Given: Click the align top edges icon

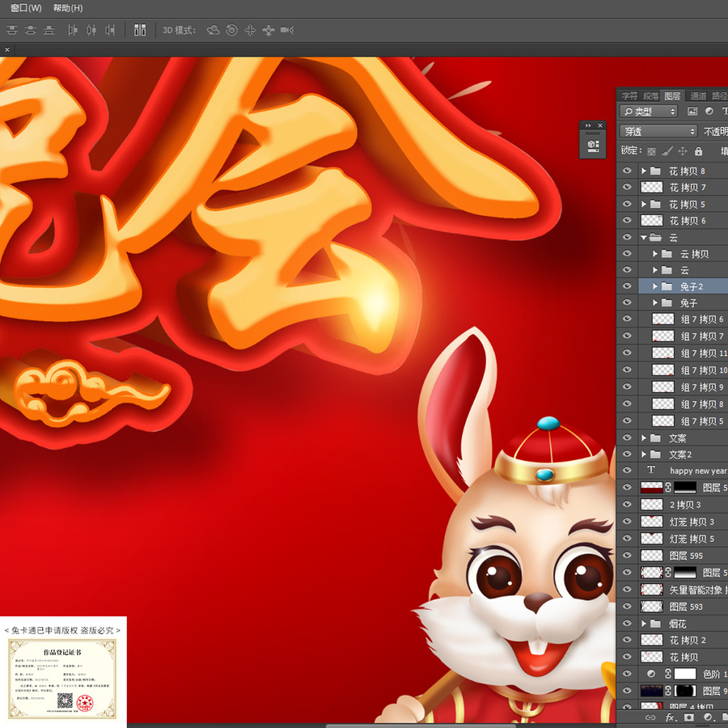Looking at the screenshot, I should pos(12,30).
